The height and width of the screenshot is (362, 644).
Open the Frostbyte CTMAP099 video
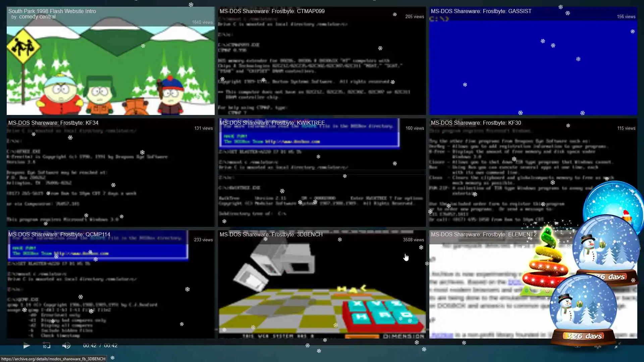tap(322, 64)
